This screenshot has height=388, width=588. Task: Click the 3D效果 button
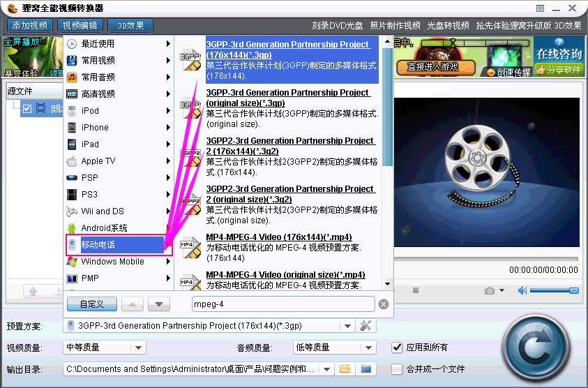(x=130, y=26)
